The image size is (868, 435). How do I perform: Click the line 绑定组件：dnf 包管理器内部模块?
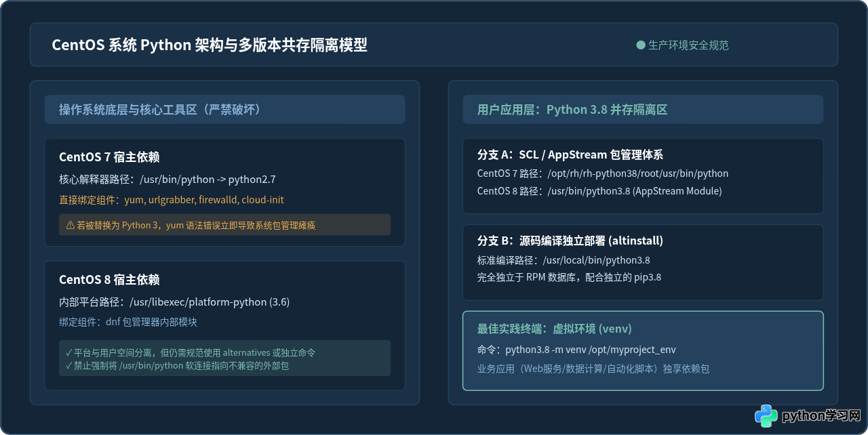click(x=128, y=323)
